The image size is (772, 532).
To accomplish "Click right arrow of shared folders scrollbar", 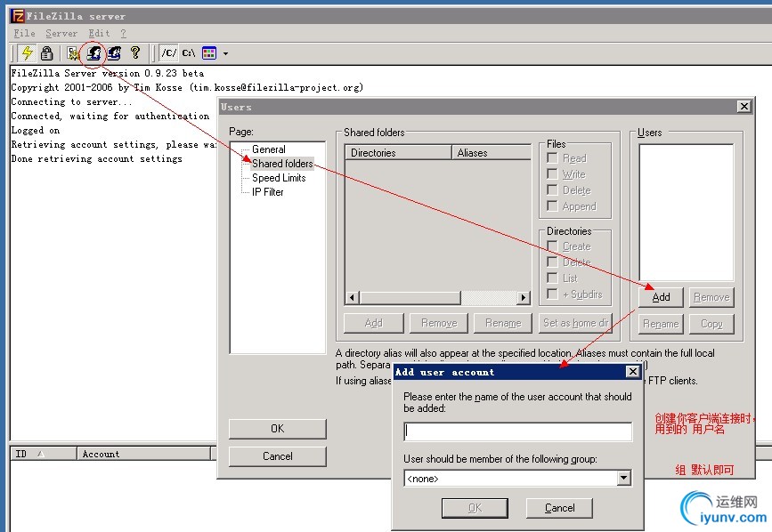I will pyautogui.click(x=524, y=297).
